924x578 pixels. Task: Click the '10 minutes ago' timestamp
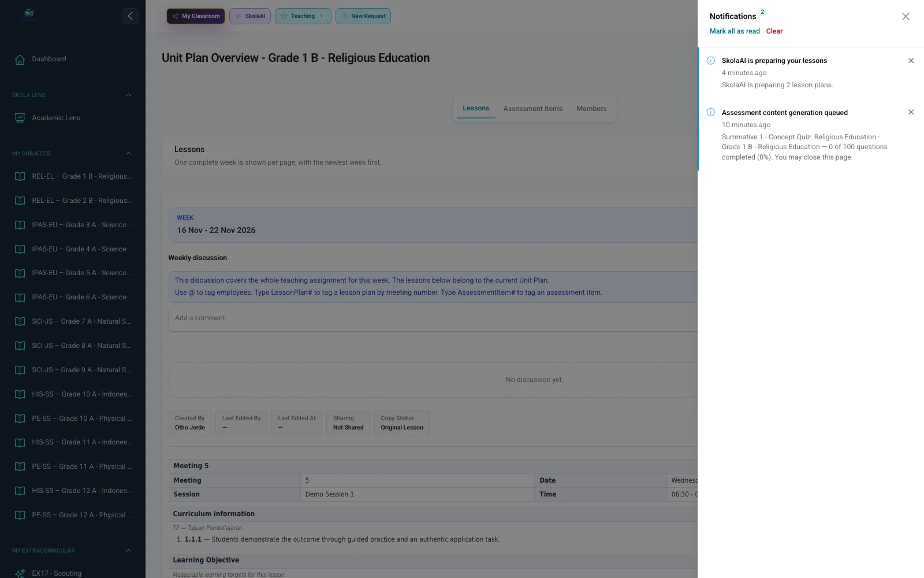(746, 125)
